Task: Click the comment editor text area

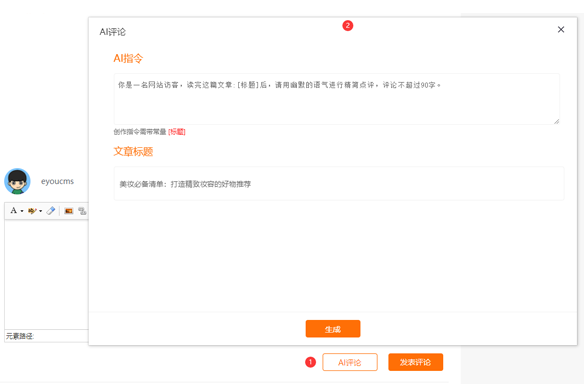Action: pyautogui.click(x=47, y=274)
